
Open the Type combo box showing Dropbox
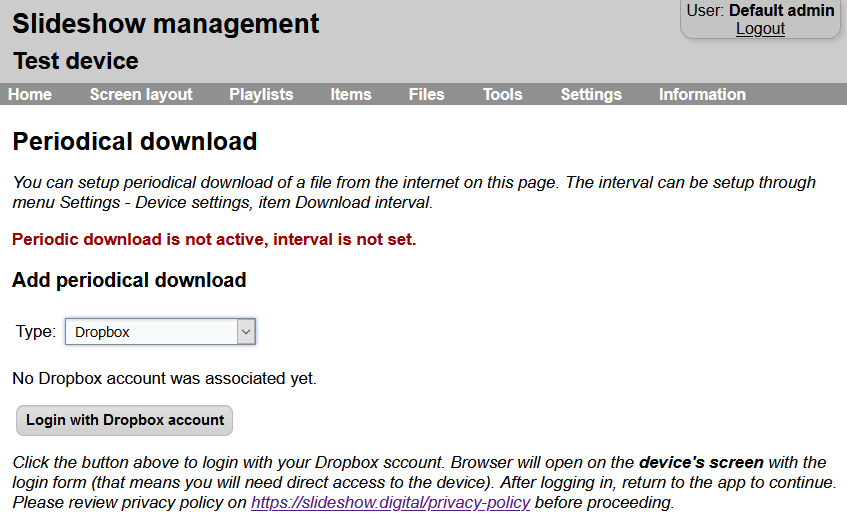click(x=150, y=332)
